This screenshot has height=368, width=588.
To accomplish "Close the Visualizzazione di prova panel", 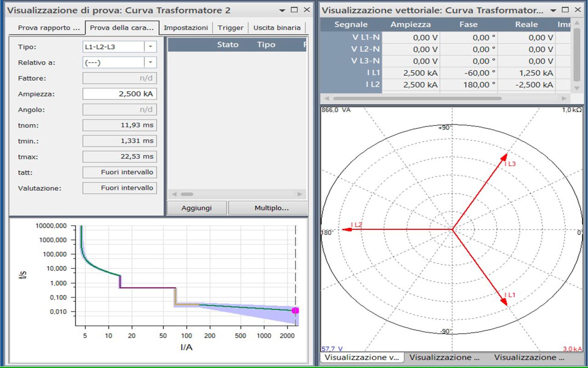I will coord(306,10).
